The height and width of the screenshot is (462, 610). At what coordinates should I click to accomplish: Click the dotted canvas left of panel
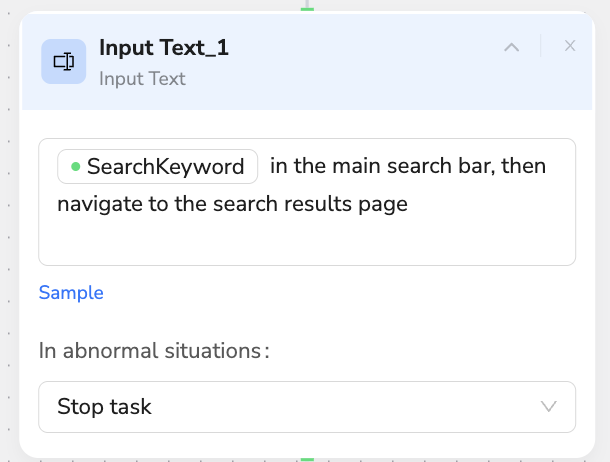click(x=9, y=233)
